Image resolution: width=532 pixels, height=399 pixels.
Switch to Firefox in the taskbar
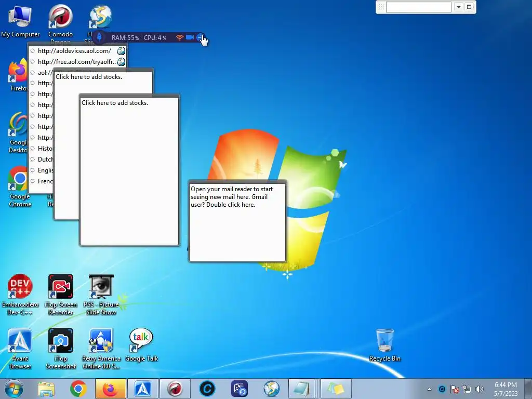click(111, 389)
